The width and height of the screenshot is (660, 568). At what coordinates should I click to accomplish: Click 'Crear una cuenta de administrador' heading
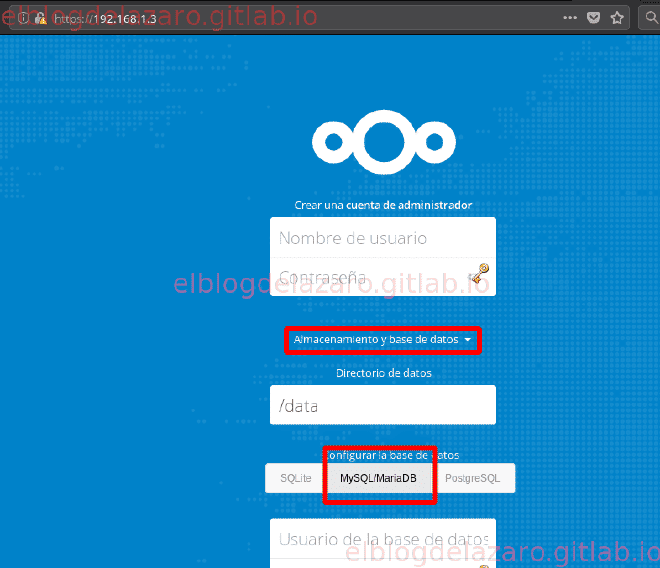tap(383, 205)
